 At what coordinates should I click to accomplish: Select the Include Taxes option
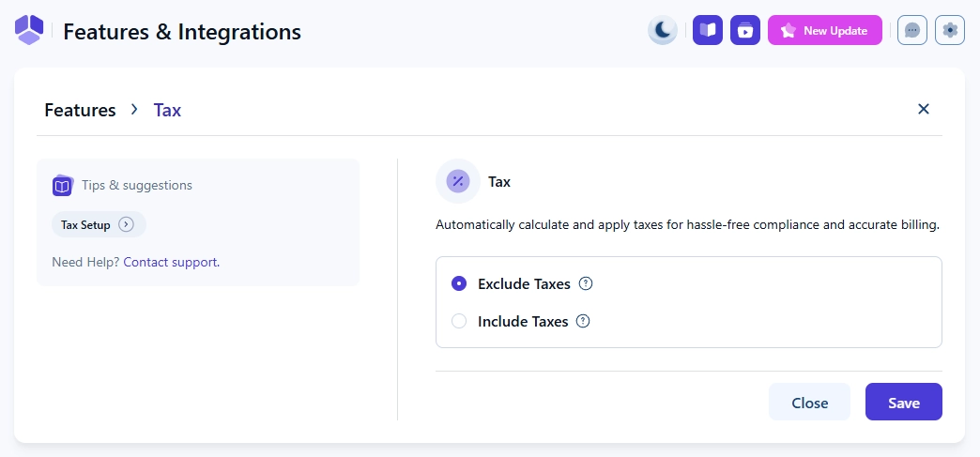459,321
